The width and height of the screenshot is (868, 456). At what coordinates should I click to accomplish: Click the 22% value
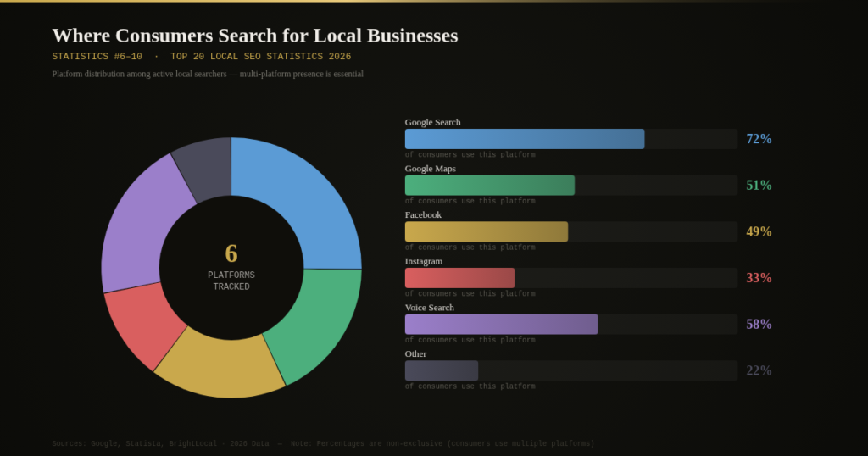[759, 370]
